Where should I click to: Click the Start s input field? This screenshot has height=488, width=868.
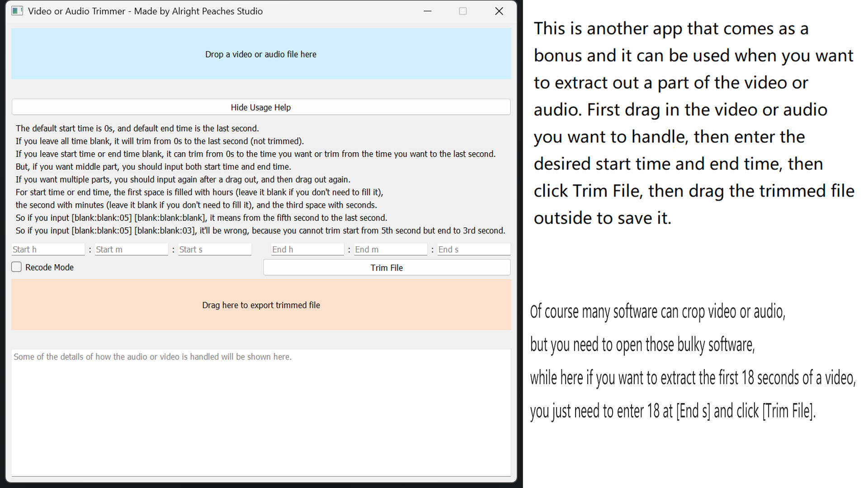point(215,249)
